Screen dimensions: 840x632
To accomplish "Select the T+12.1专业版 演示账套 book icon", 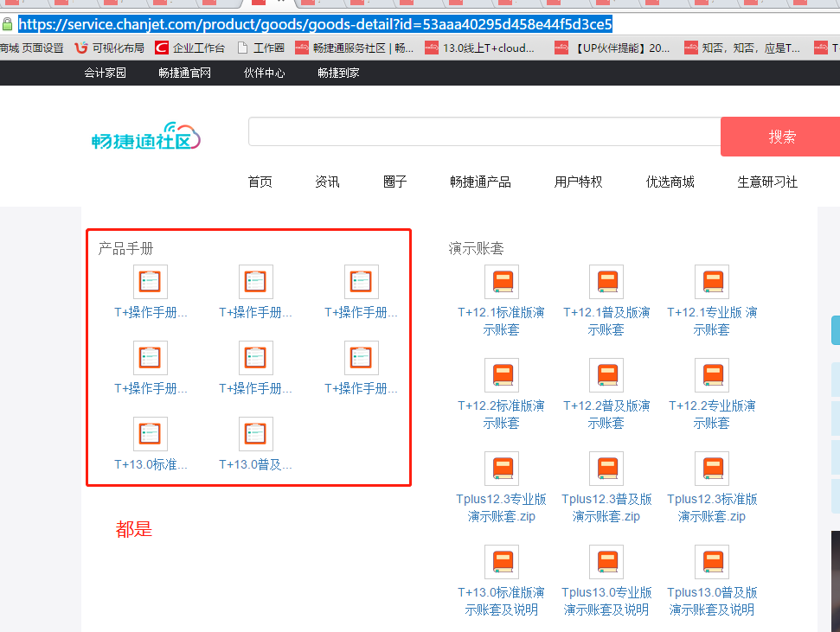I will pos(712,282).
